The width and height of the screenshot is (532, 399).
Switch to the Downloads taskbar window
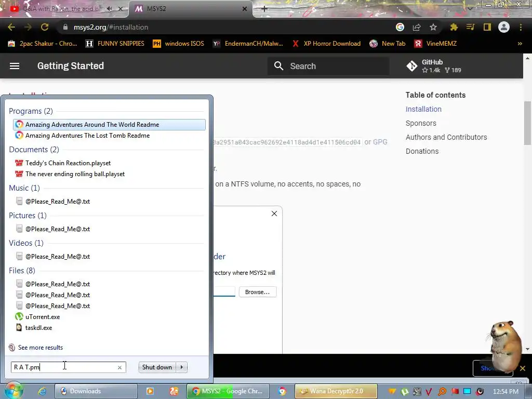[96, 391]
